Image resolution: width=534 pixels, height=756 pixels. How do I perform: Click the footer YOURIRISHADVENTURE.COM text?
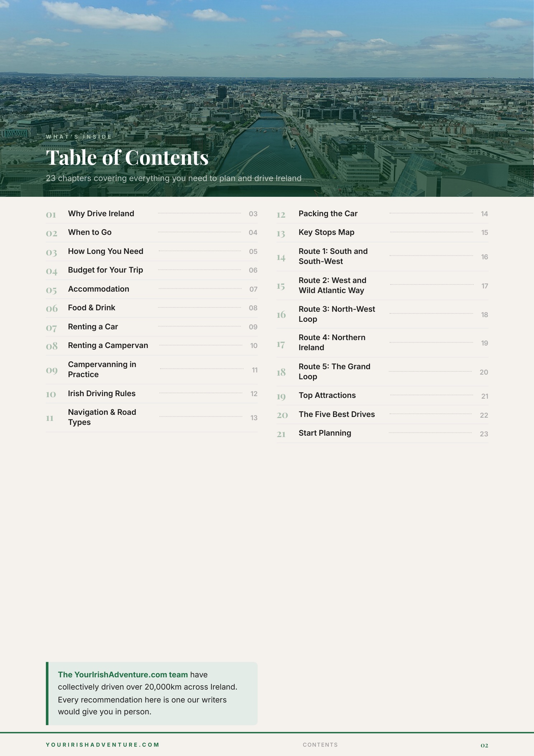click(x=103, y=745)
